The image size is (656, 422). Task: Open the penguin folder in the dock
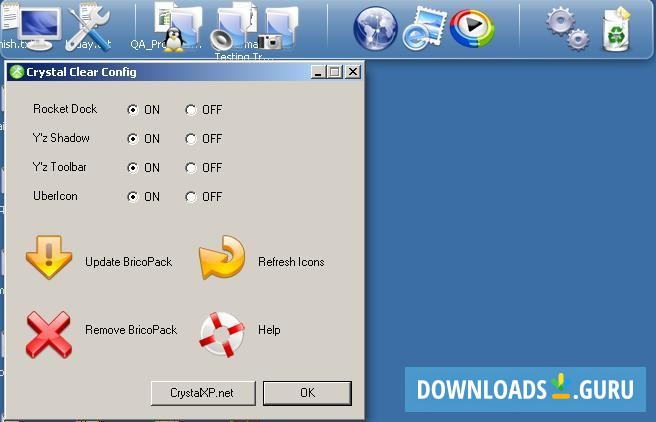click(x=180, y=28)
